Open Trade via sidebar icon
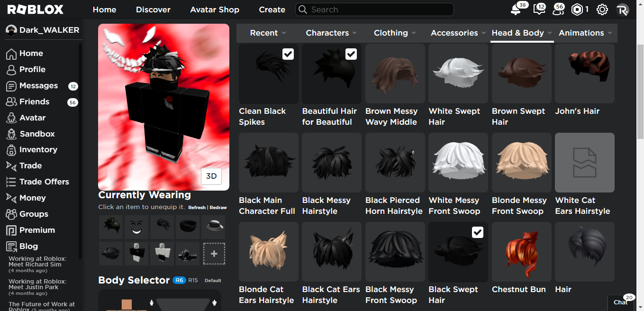Viewport: 644px width, 311px height. pyautogui.click(x=11, y=166)
